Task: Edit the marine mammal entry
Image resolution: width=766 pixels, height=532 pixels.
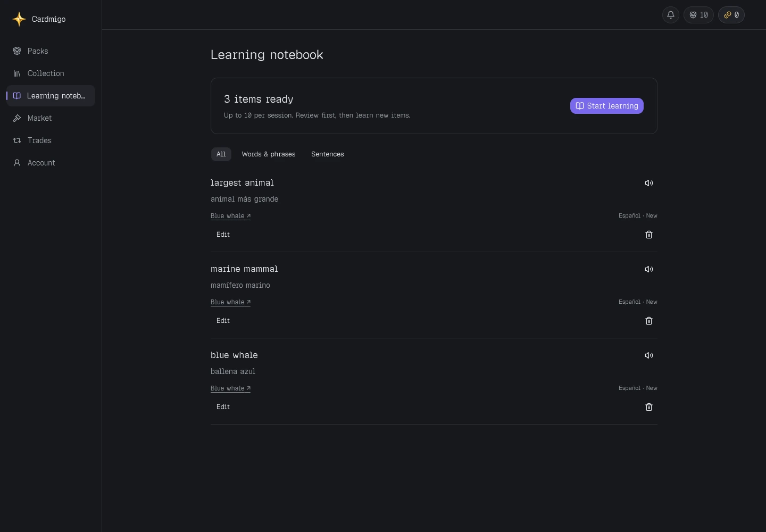Action: point(223,321)
